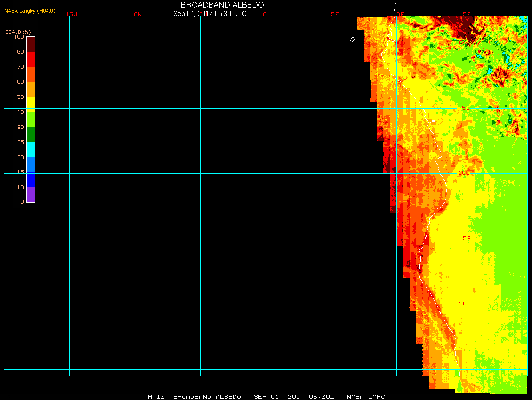Viewport: 532px width, 400px height.
Task: Click the dark blue 10–15% legend swatch
Action: (31, 180)
